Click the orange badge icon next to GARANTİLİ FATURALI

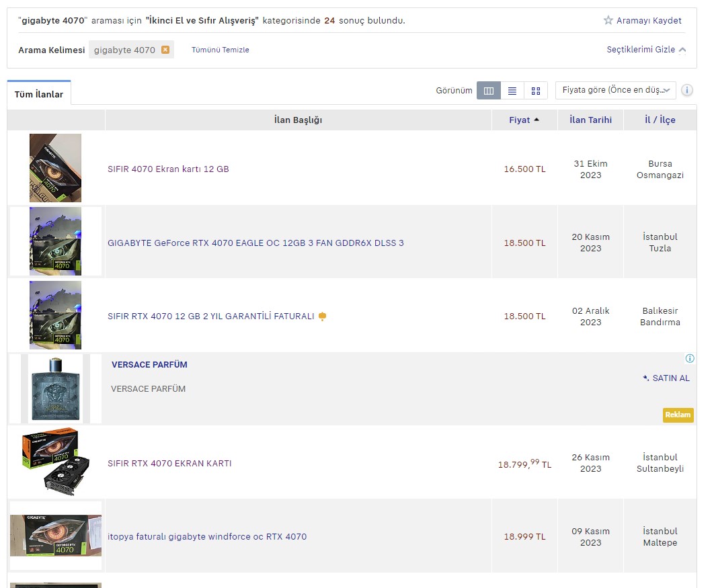(323, 317)
